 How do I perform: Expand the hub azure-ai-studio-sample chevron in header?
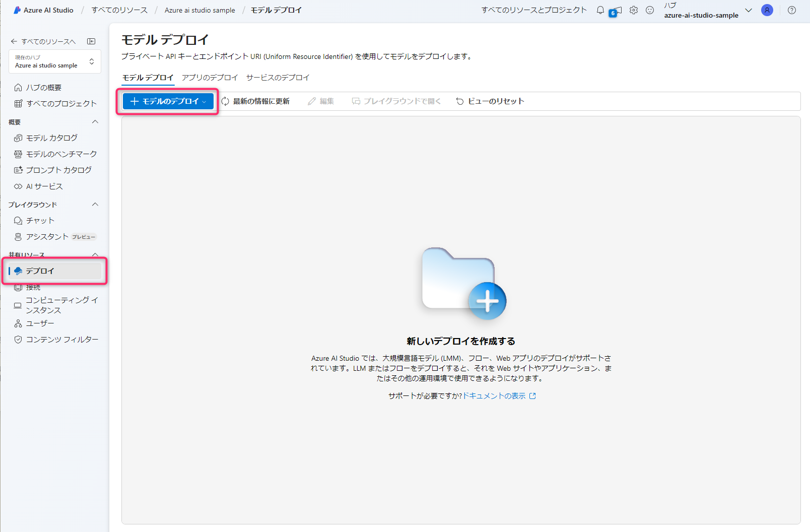coord(749,10)
